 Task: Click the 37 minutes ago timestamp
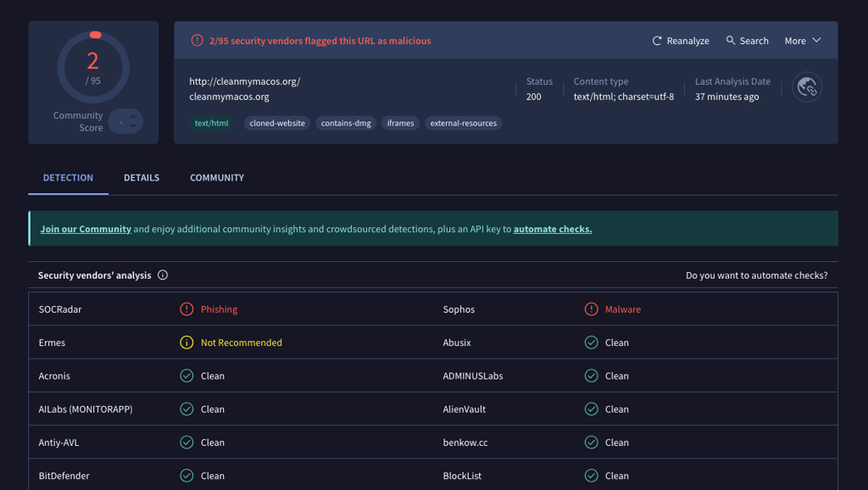pyautogui.click(x=726, y=97)
